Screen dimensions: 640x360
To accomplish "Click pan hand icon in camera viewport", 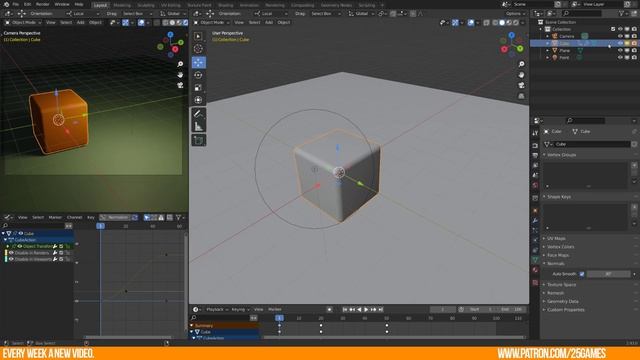I will pos(180,75).
